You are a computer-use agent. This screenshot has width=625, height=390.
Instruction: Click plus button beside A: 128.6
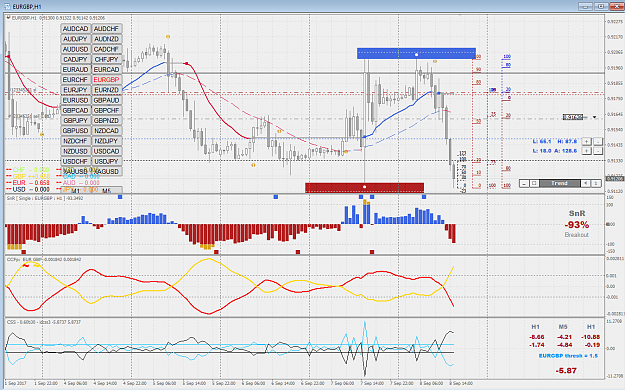(x=586, y=151)
